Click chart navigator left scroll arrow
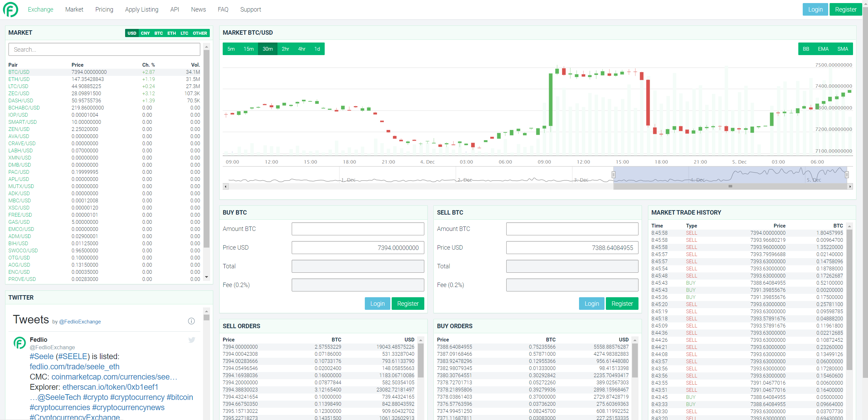This screenshot has height=420, width=868. (225, 186)
